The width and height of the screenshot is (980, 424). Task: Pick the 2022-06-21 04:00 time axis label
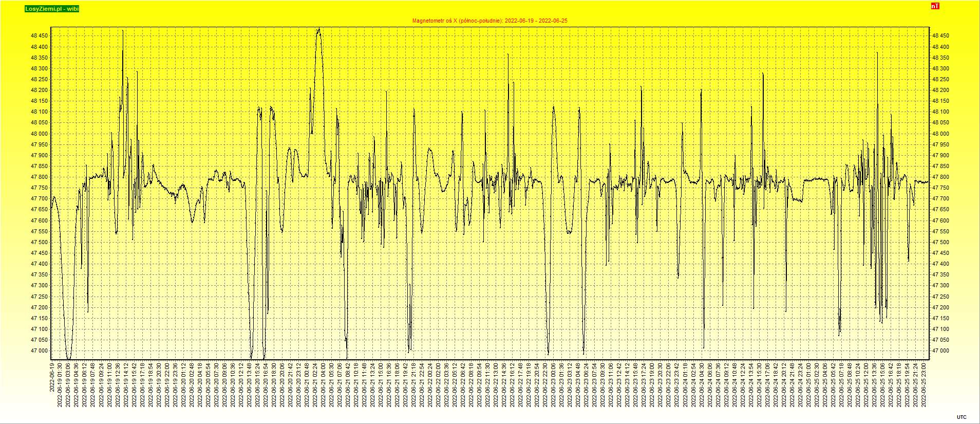click(324, 385)
